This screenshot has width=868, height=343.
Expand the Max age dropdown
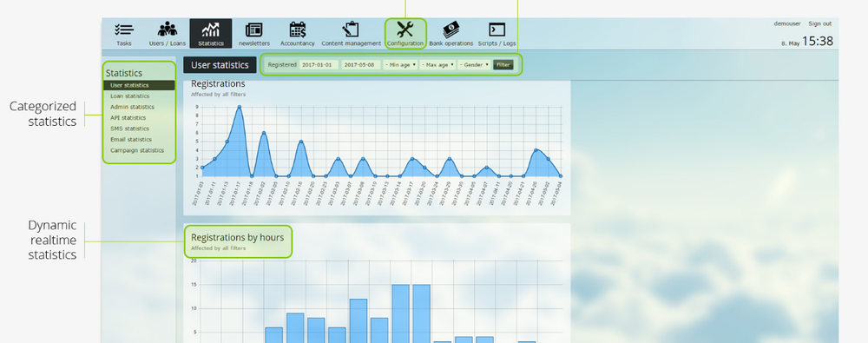point(437,65)
